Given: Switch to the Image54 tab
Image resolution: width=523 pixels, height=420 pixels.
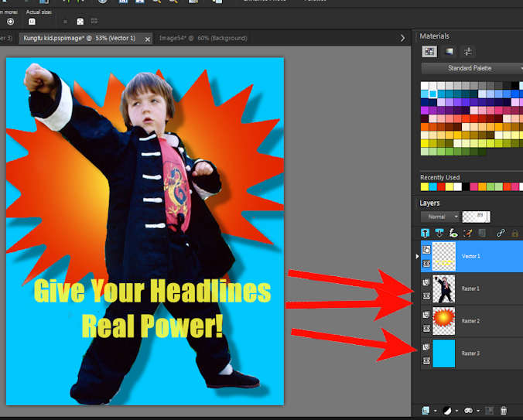Looking at the screenshot, I should pyautogui.click(x=203, y=39).
